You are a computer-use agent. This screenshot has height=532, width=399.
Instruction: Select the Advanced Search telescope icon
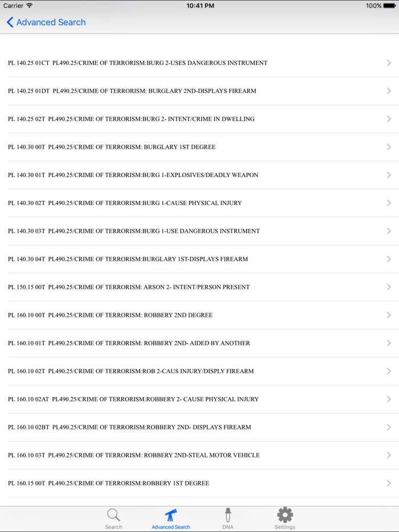170,515
